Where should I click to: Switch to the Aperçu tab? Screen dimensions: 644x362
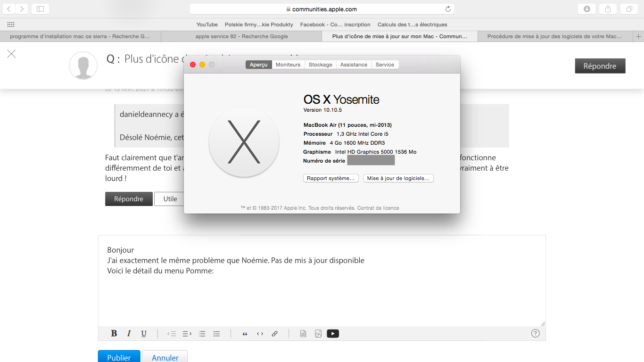(259, 65)
